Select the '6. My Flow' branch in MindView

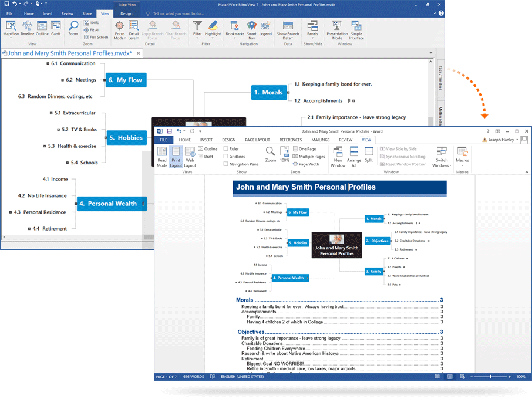[126, 80]
